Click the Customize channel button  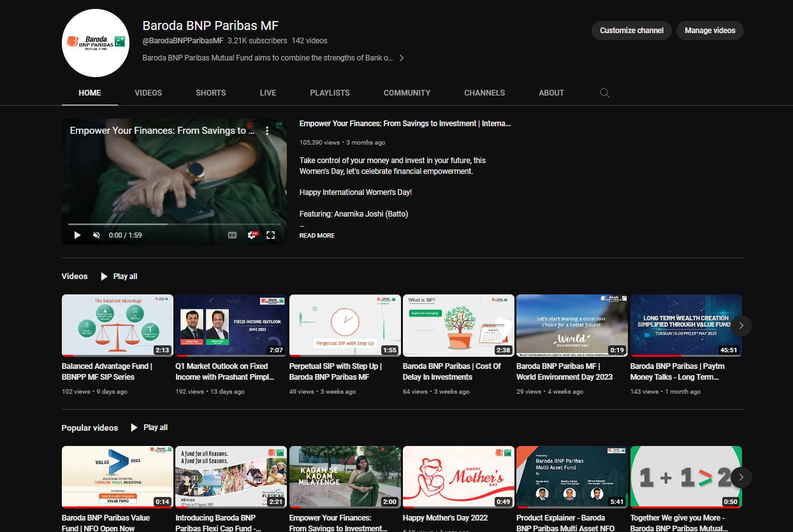point(631,31)
